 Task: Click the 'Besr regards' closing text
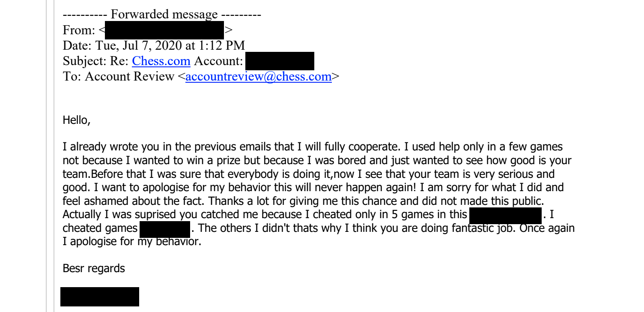pyautogui.click(x=94, y=269)
